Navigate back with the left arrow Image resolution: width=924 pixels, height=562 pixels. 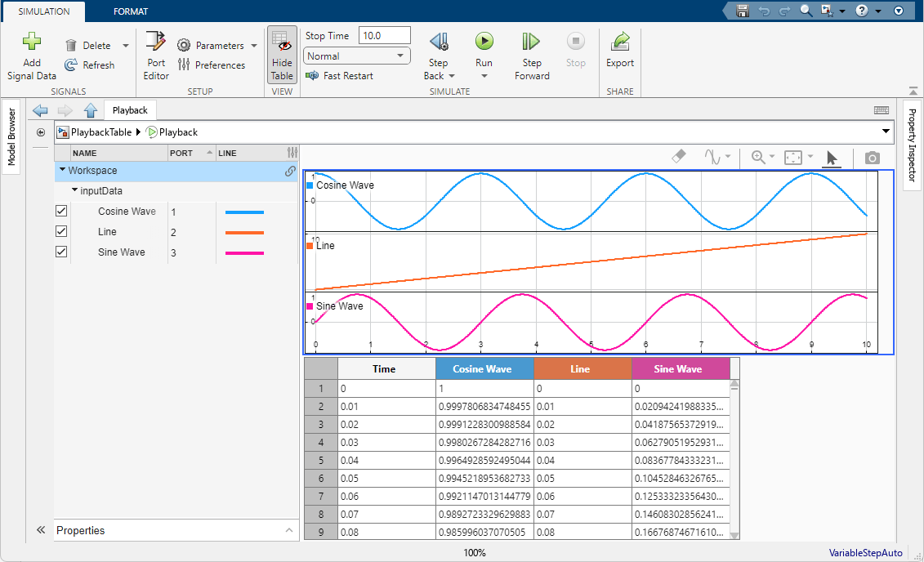[40, 110]
